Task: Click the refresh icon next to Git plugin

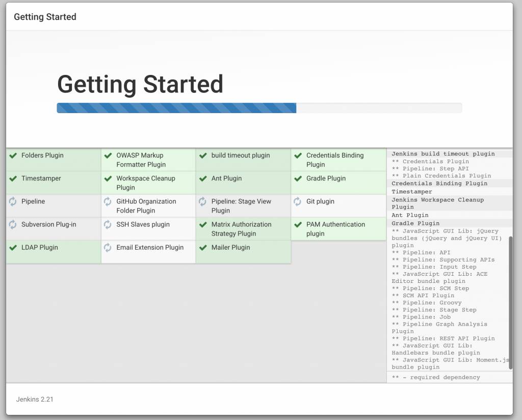Action: 297,201
